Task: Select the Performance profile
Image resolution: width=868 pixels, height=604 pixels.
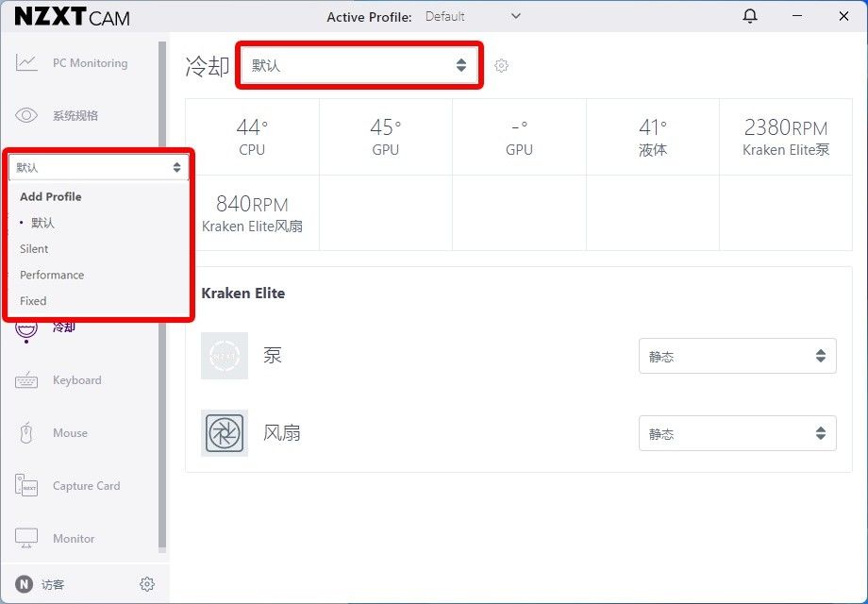Action: coord(52,275)
